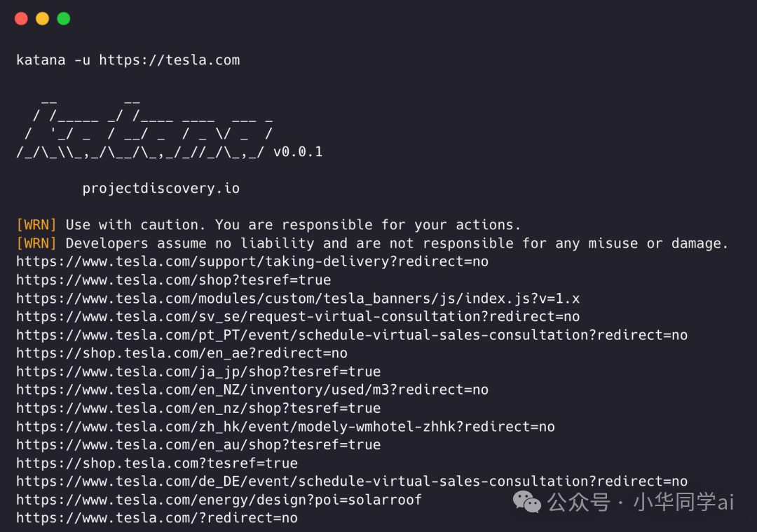Viewport: 757px width, 532px height.
Task: Open the energy design solarroof URL
Action: click(x=219, y=500)
